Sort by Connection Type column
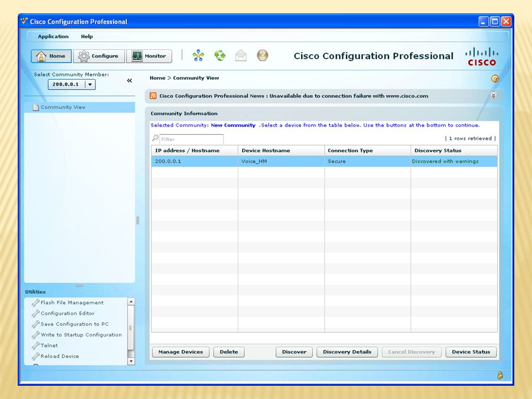532x399 pixels. point(367,151)
